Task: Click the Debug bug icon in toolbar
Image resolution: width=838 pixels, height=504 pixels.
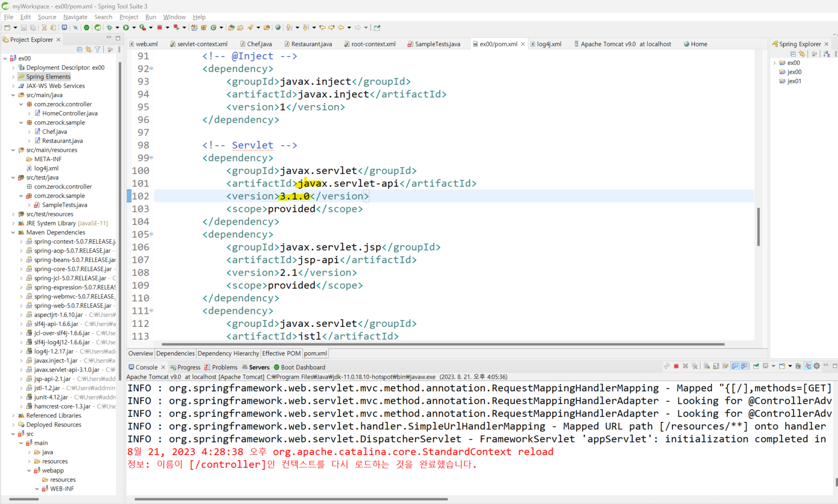Action: point(110,27)
